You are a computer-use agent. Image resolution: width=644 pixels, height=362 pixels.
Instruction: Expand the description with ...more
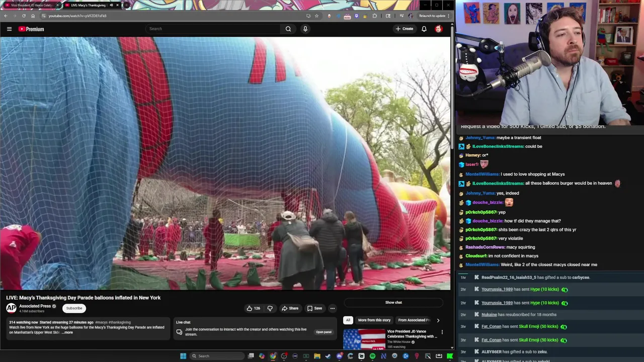pos(67,332)
